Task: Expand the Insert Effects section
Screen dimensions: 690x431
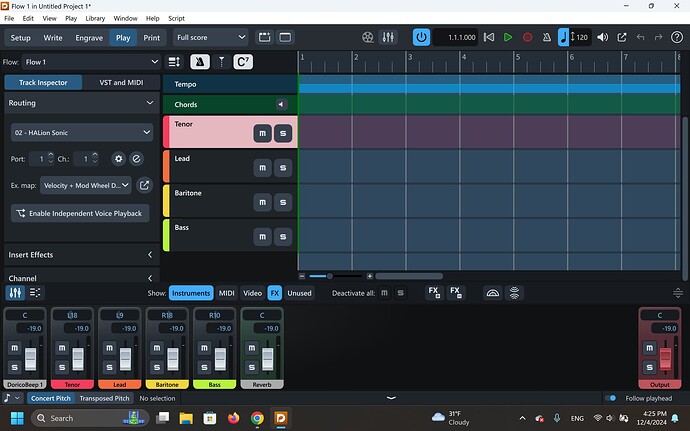Action: 150,254
